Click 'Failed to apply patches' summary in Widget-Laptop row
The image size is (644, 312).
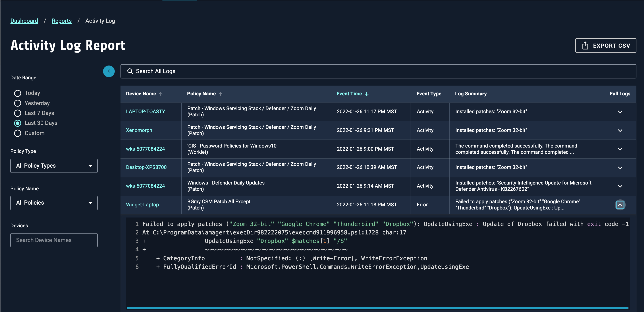click(x=518, y=205)
